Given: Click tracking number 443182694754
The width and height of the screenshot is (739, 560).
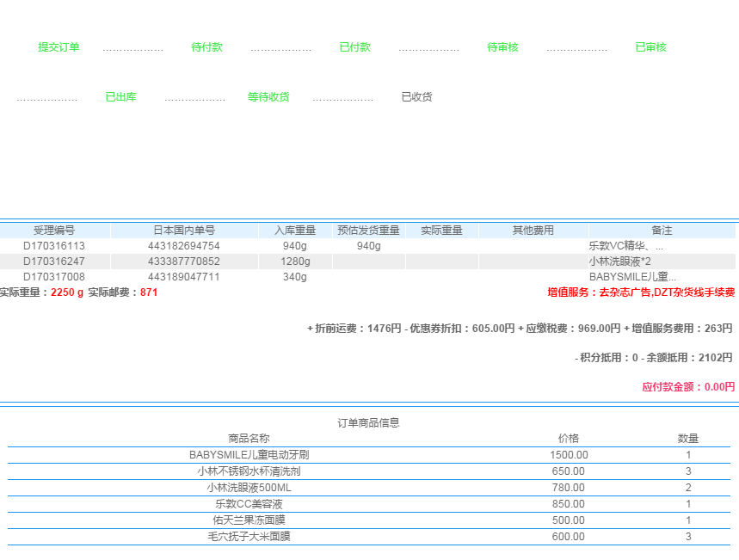Looking at the screenshot, I should (x=184, y=246).
